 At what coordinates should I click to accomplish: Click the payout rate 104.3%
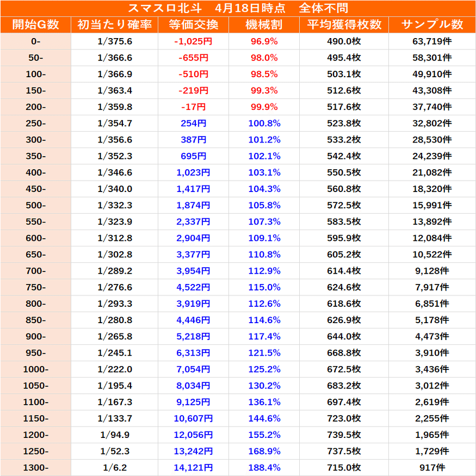[x=264, y=189]
